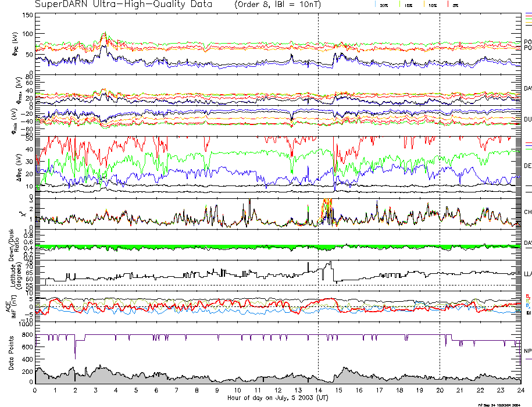532x407 pixels.
Task: Click hour '1' on the time axis
Action: pyautogui.click(x=55, y=390)
